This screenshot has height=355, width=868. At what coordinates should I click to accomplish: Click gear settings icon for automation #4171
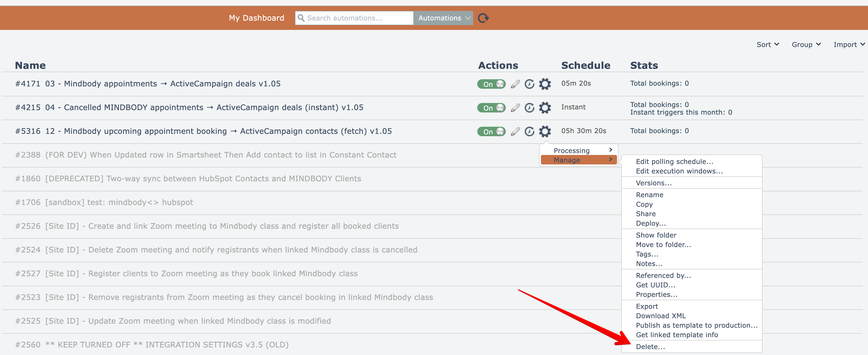coord(545,84)
